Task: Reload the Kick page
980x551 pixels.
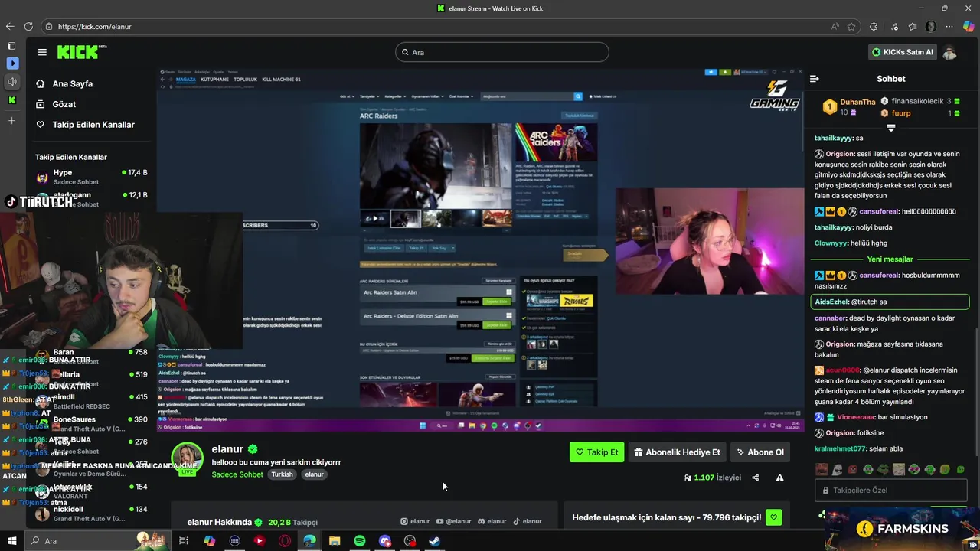Action: click(29, 26)
